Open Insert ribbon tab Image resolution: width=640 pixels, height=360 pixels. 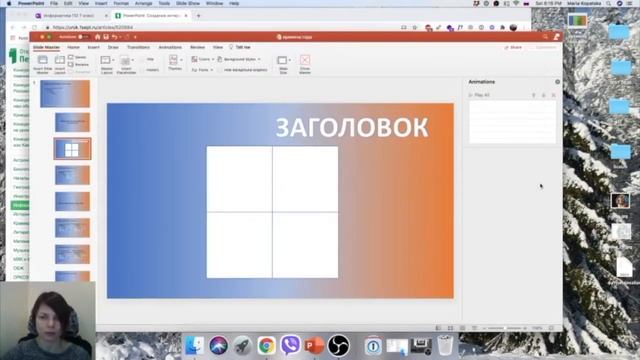[93, 47]
